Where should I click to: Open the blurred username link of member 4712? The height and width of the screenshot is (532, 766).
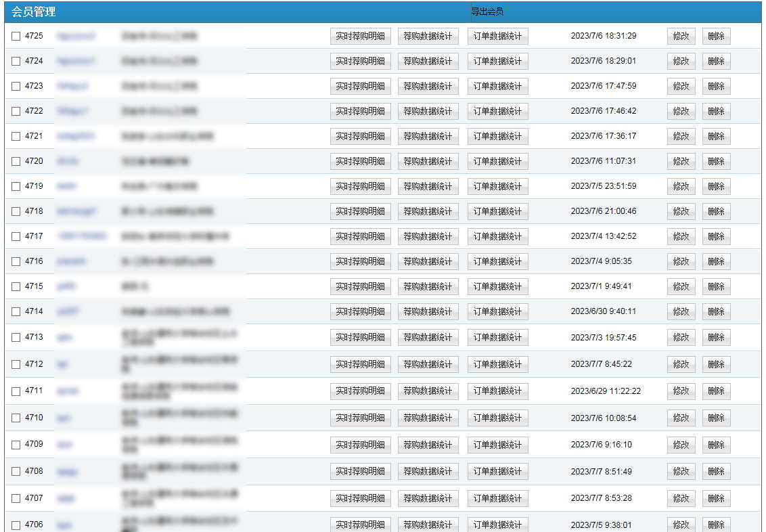point(62,364)
